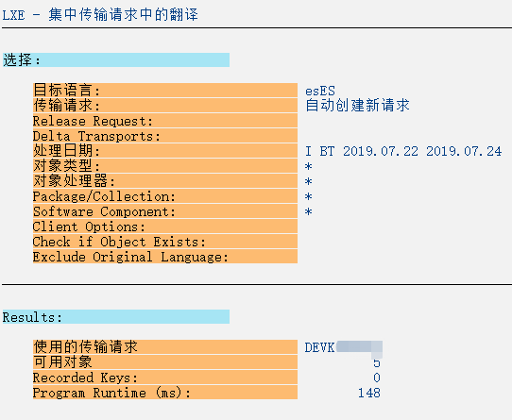This screenshot has height=420, width=512.
Task: Select the '选择:' section header
Action: point(116,60)
